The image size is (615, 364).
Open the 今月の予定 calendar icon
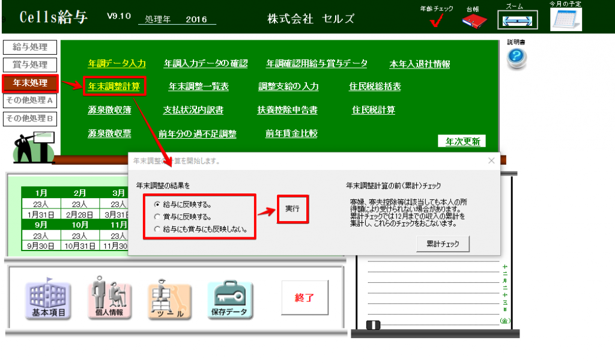(566, 21)
